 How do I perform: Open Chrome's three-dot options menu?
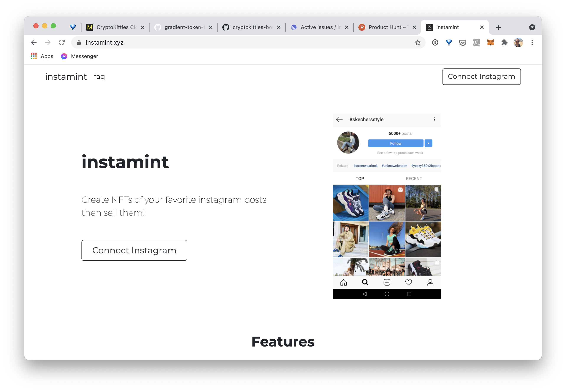point(532,42)
